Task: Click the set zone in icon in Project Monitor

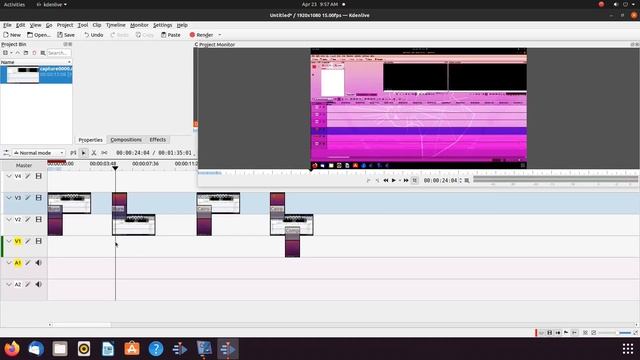Action: 369,180
